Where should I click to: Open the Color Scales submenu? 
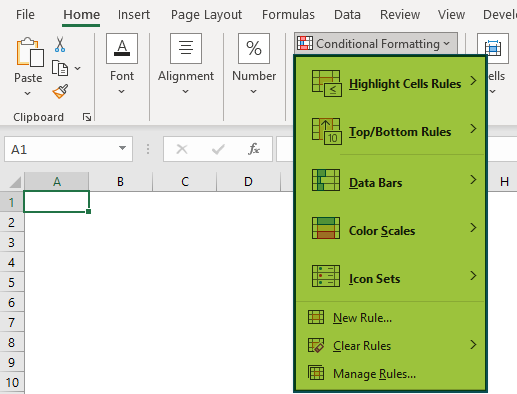(390, 228)
